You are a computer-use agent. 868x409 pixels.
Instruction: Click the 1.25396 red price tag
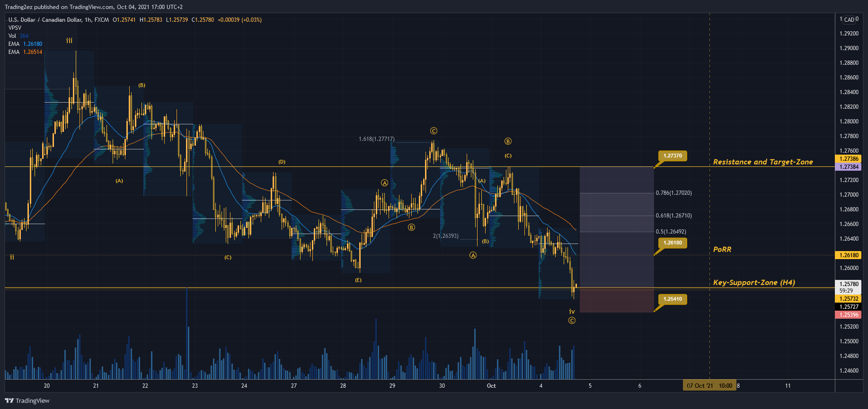pyautogui.click(x=849, y=315)
